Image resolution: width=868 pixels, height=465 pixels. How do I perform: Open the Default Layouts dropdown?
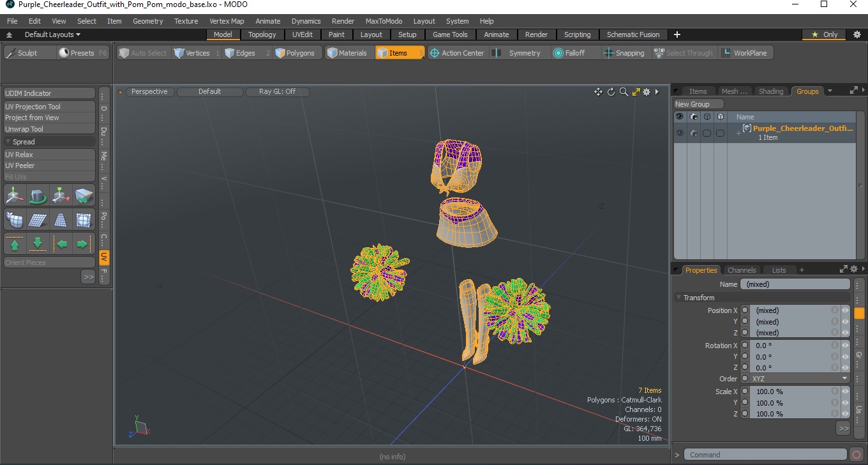pos(52,34)
